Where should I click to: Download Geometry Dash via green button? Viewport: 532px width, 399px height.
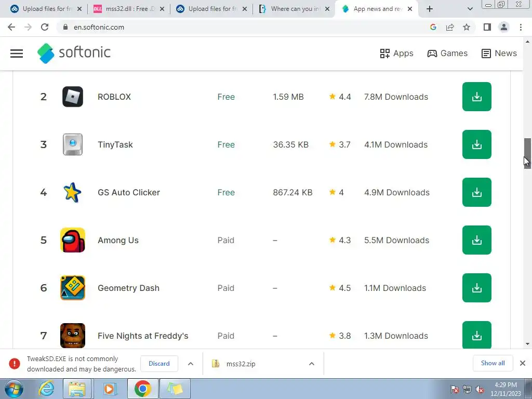click(477, 288)
